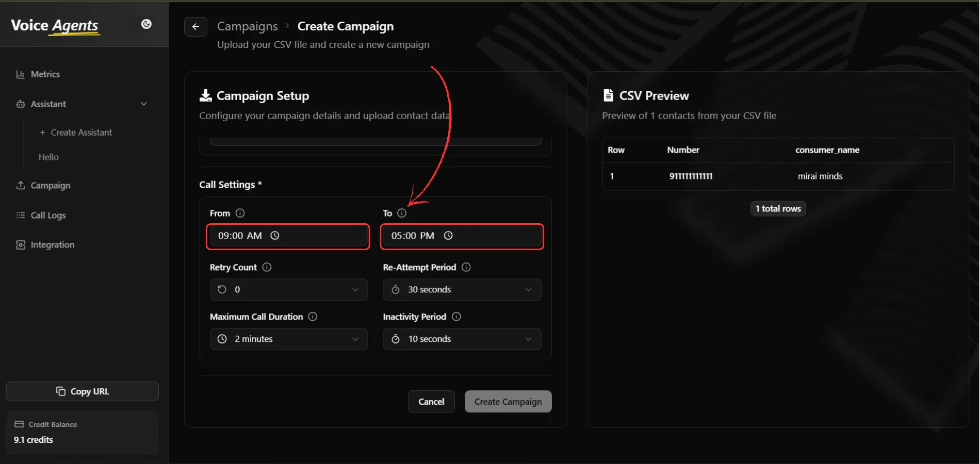
Task: Click the Create Campaign button
Action: 508,402
